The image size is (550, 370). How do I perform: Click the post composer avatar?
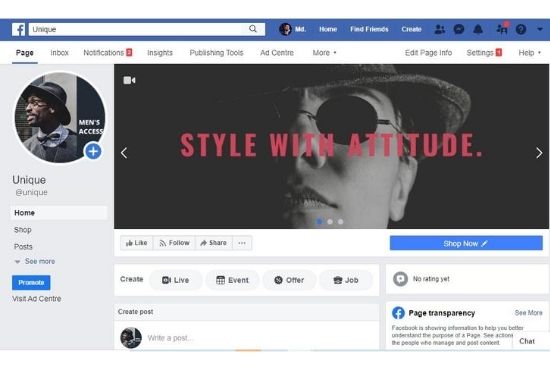click(131, 338)
